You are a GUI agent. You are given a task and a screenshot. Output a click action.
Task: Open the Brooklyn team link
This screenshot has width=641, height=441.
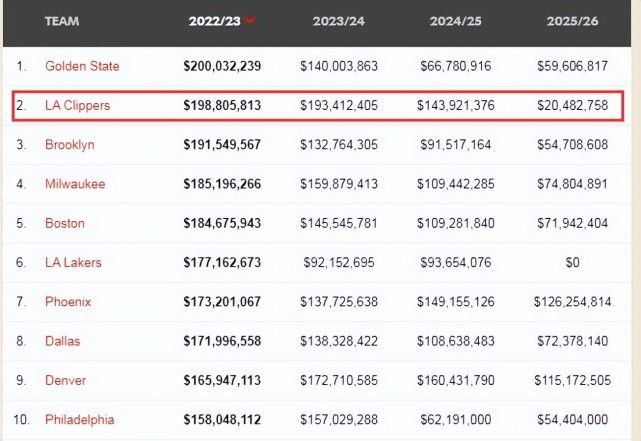click(x=70, y=145)
